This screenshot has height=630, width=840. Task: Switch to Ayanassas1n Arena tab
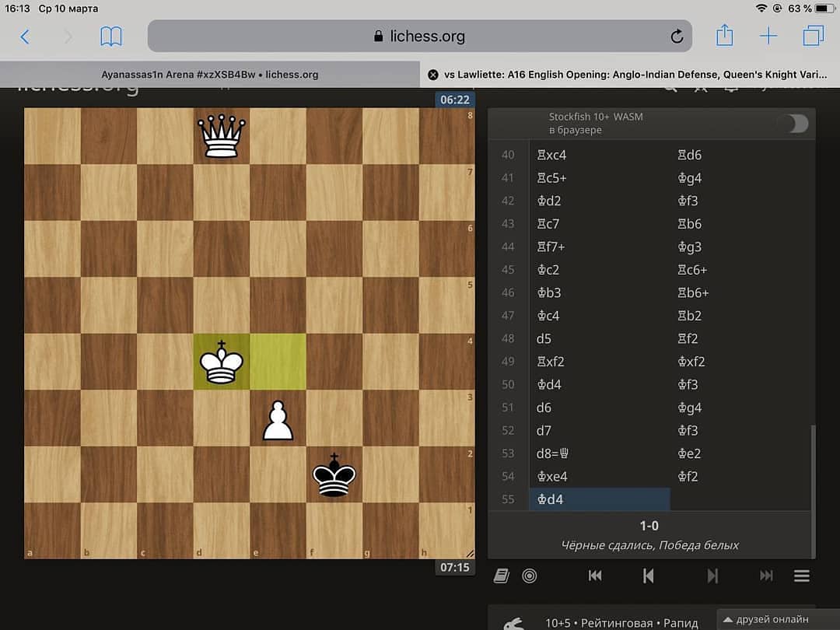click(210, 75)
